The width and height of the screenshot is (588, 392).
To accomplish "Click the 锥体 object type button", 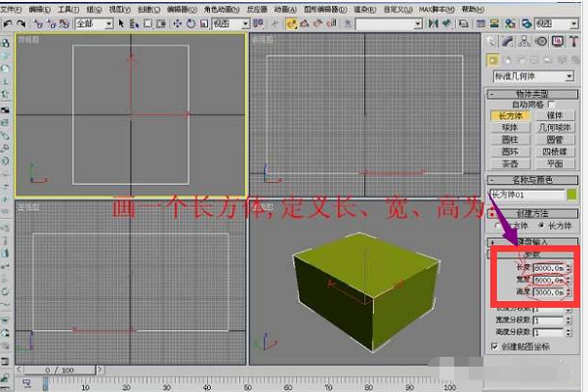I will (x=555, y=115).
